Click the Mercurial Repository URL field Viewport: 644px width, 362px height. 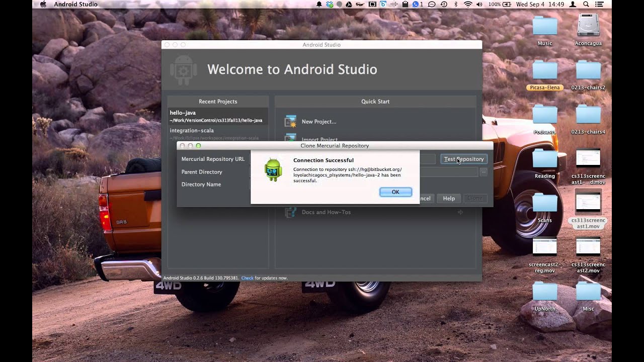428,159
